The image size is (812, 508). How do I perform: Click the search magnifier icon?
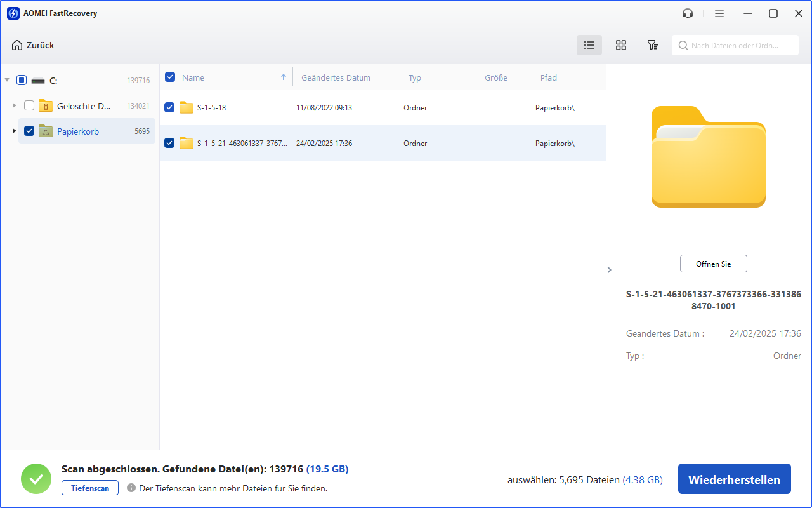tap(683, 46)
